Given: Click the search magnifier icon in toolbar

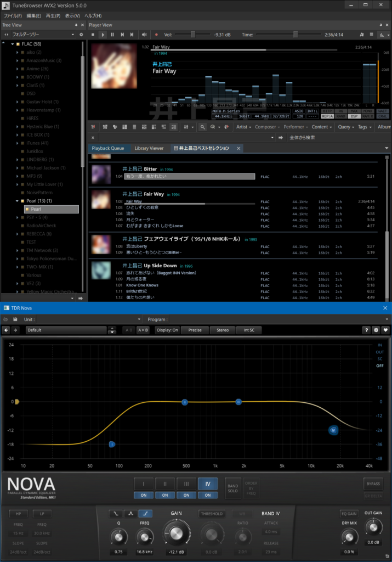Looking at the screenshot, I should pyautogui.click(x=203, y=127).
